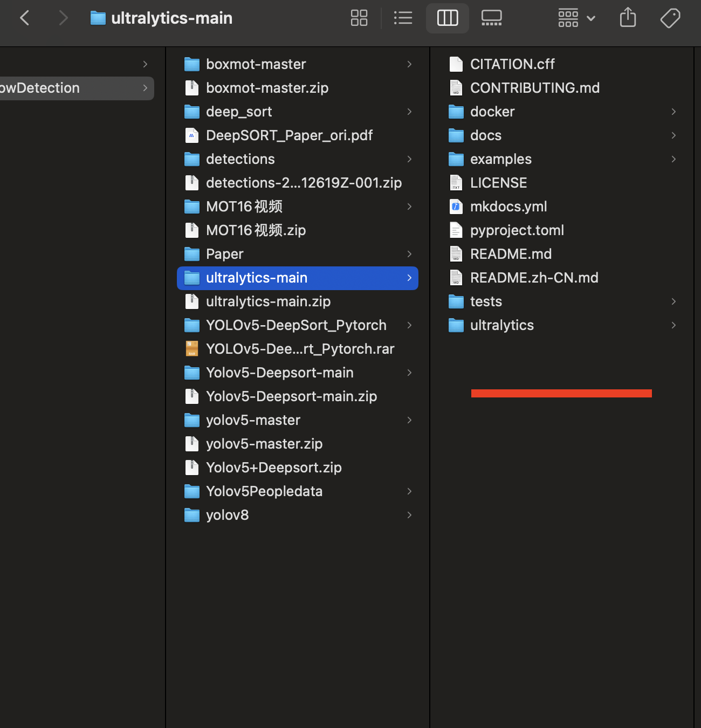The height and width of the screenshot is (728, 701).
Task: Click the Edit Tags icon
Action: [670, 18]
